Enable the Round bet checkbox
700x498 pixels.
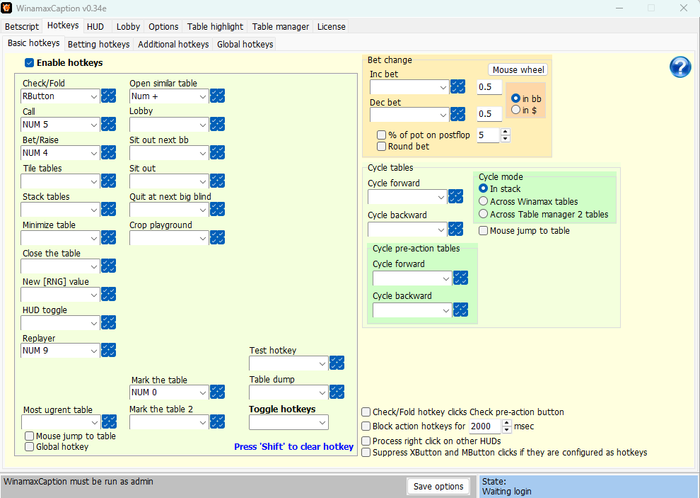click(381, 146)
